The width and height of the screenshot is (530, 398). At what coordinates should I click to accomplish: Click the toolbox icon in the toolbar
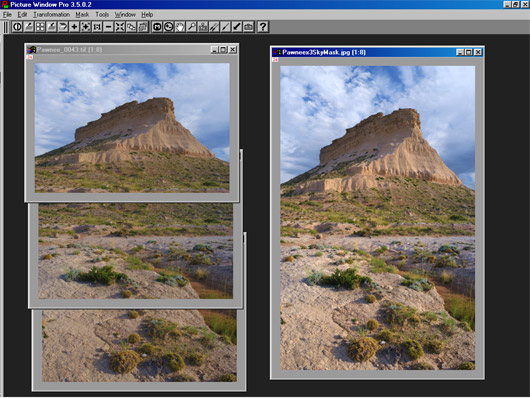(249, 27)
